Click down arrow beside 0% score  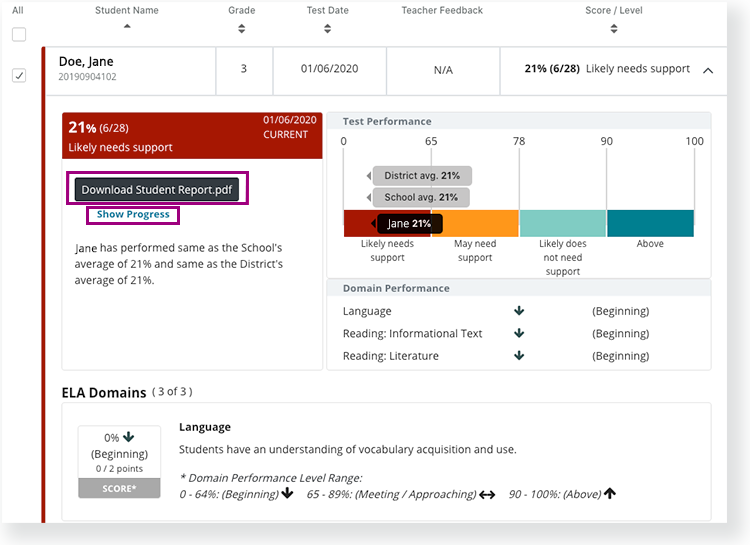coord(129,437)
